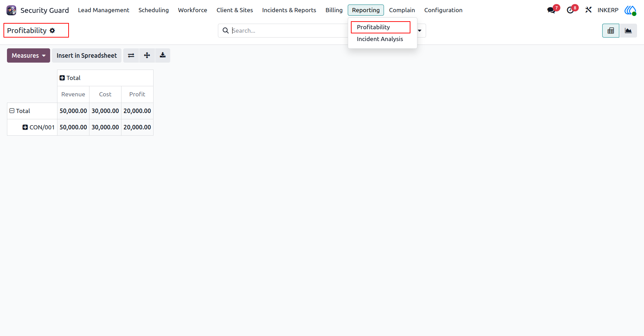Open the Measures dropdown
This screenshot has width=644, height=336.
(29, 56)
